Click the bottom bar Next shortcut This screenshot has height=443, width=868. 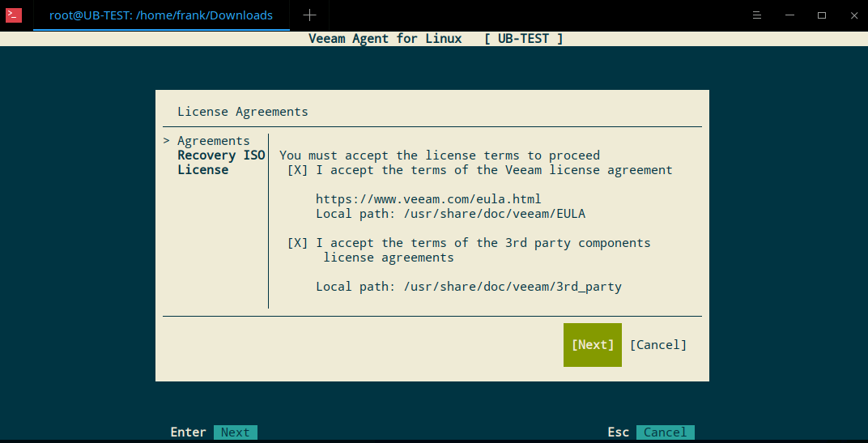[x=236, y=432]
